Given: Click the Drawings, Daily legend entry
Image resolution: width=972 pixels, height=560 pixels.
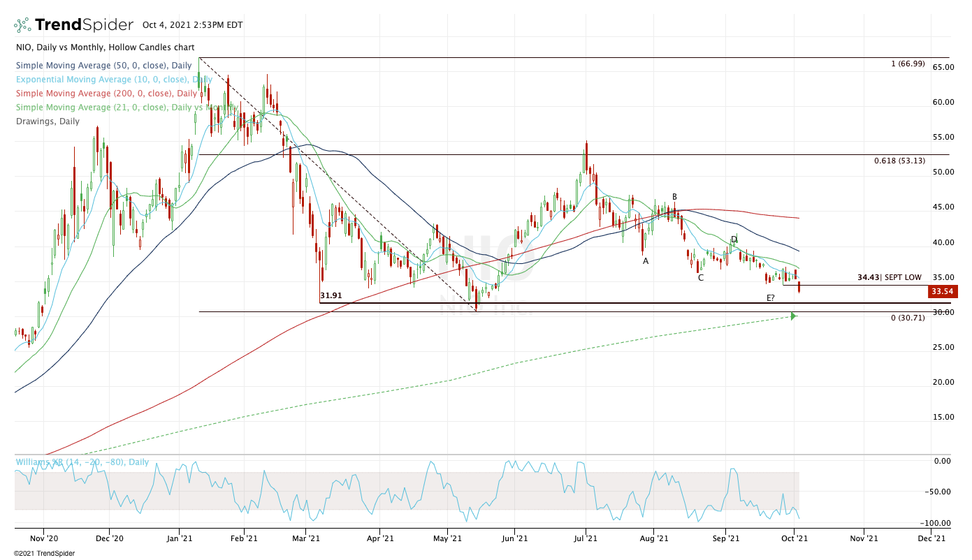Looking at the screenshot, I should coord(47,121).
